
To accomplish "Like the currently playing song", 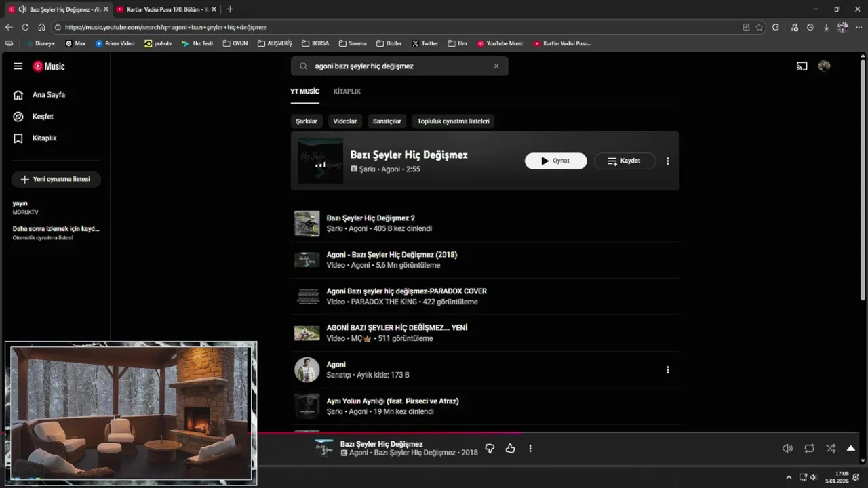I will [x=510, y=449].
